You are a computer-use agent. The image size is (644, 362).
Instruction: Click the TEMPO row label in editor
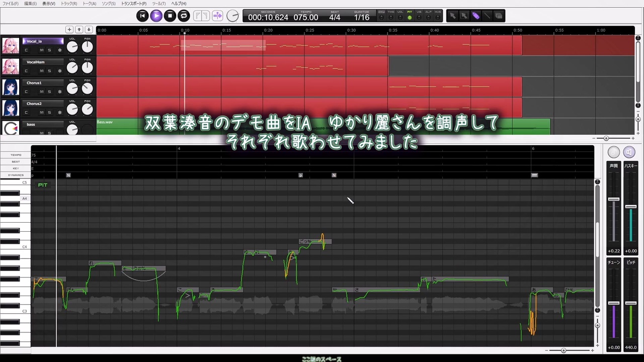[x=16, y=155]
